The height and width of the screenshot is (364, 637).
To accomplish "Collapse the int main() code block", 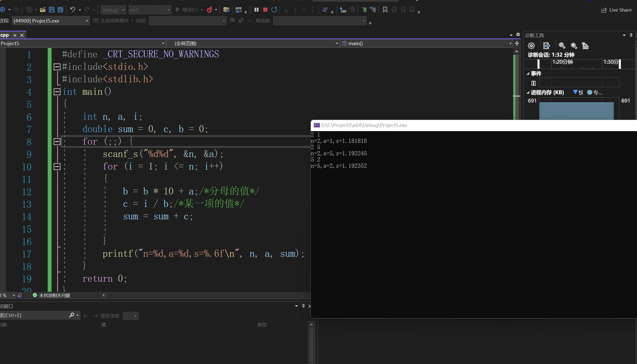I will pyautogui.click(x=57, y=92).
